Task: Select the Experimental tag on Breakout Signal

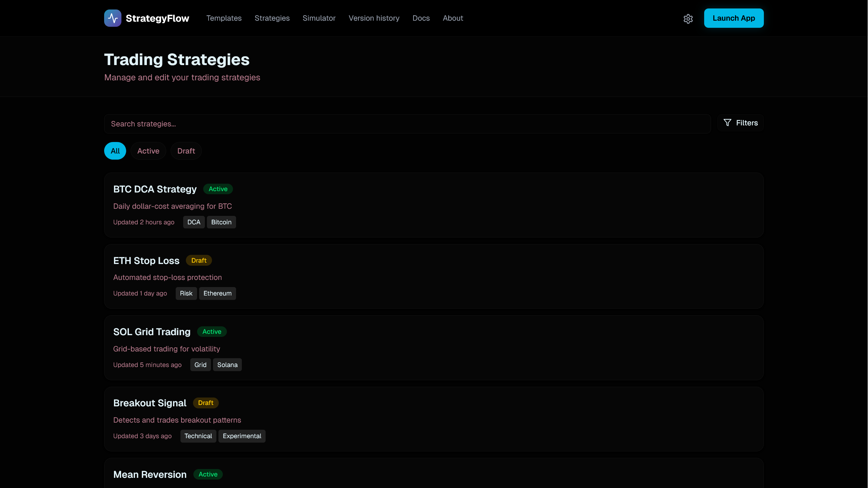Action: 242,436
